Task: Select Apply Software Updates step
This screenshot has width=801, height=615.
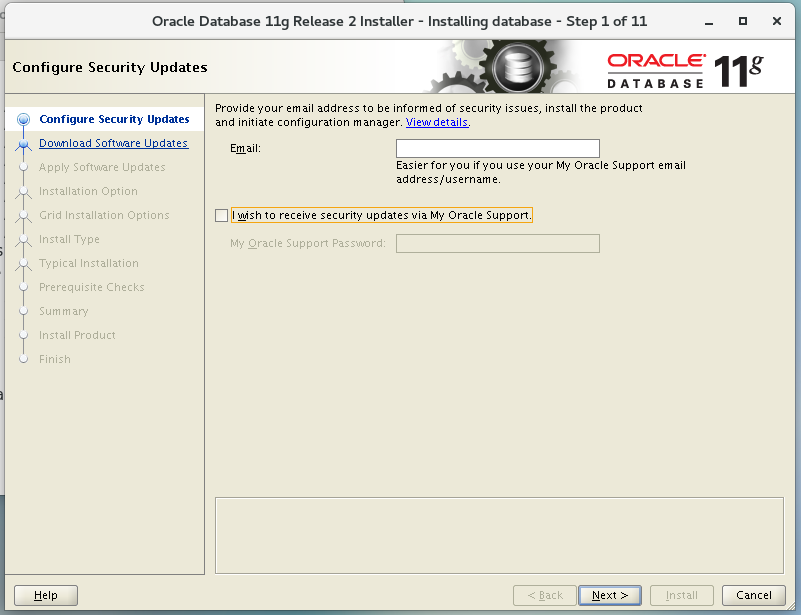Action: click(102, 168)
